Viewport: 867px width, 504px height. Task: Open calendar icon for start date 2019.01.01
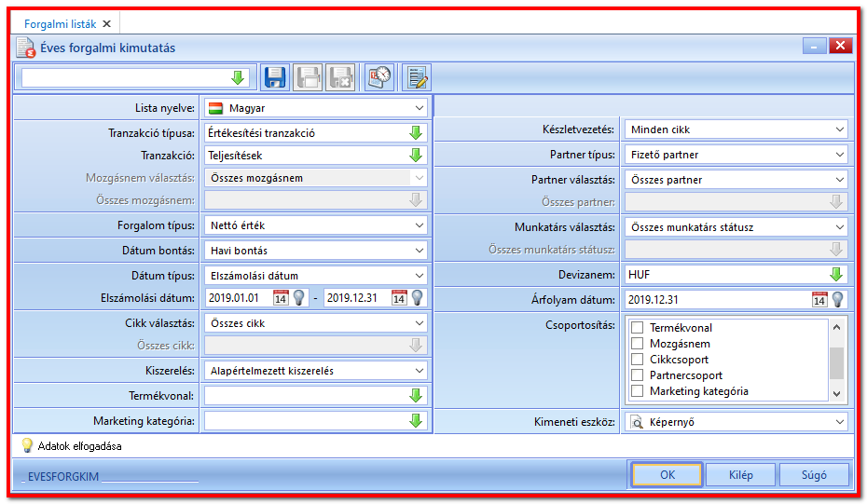(x=281, y=298)
